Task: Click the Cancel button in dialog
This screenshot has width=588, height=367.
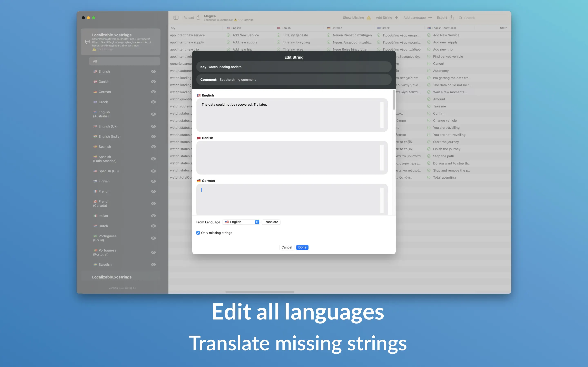Action: tap(286, 247)
